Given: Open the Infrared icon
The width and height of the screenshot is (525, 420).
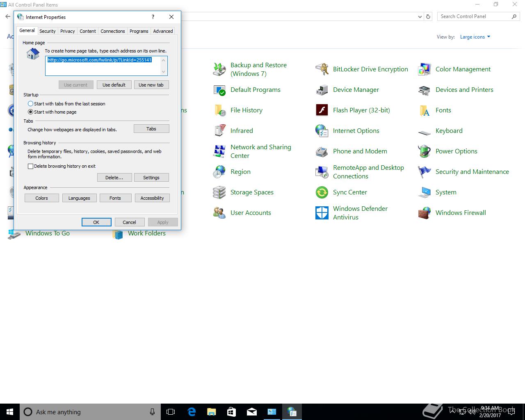Looking at the screenshot, I should (219, 131).
